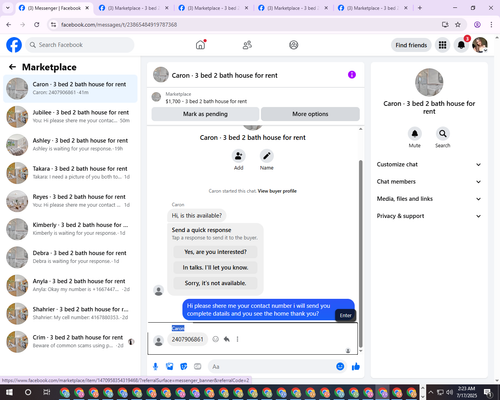Open a new browser tab
Image resolution: width=500 pixels, height=400 pixels.
420,8
